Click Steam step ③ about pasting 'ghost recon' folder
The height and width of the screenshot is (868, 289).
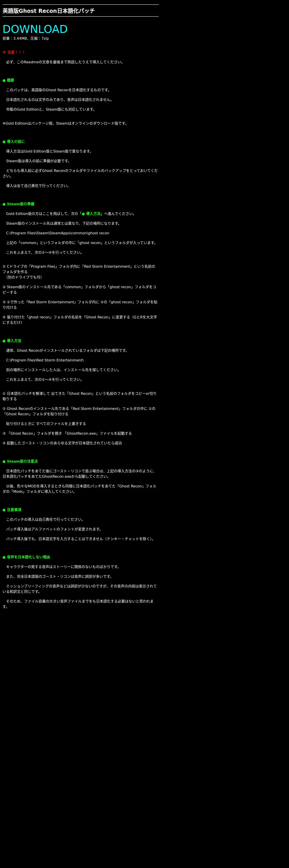80,305
